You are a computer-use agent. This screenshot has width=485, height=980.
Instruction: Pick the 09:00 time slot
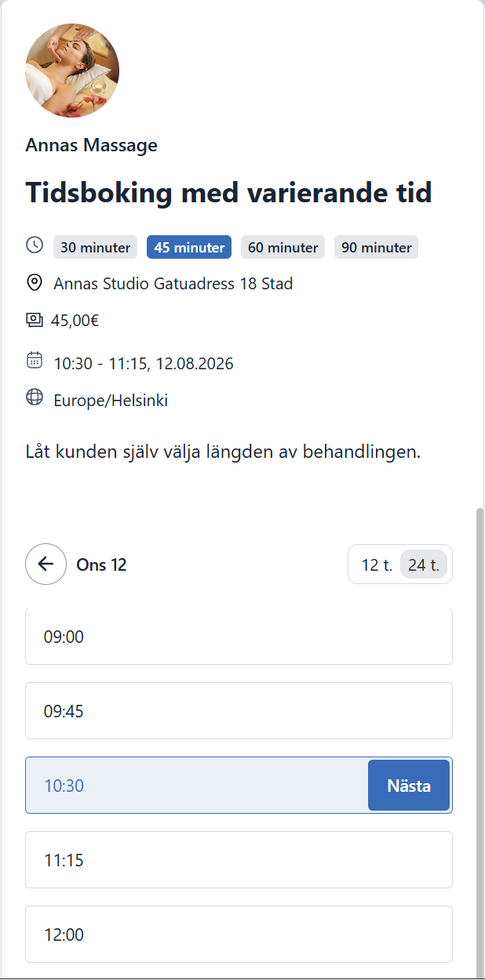(x=239, y=636)
